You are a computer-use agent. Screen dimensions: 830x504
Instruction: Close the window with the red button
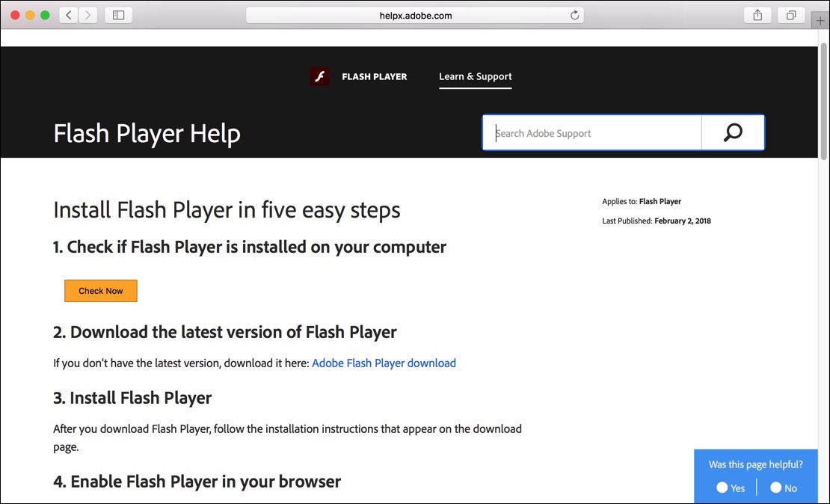16,16
